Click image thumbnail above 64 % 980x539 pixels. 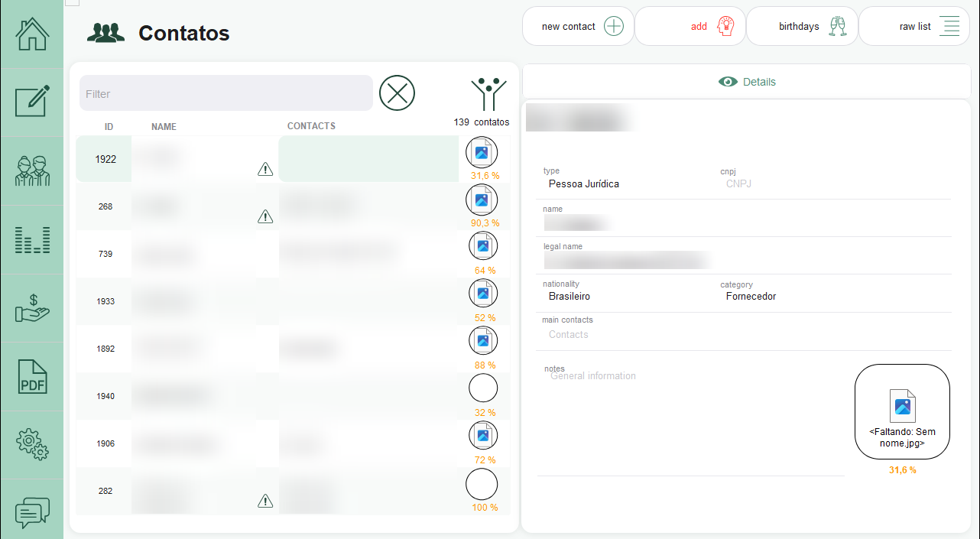[x=483, y=246]
